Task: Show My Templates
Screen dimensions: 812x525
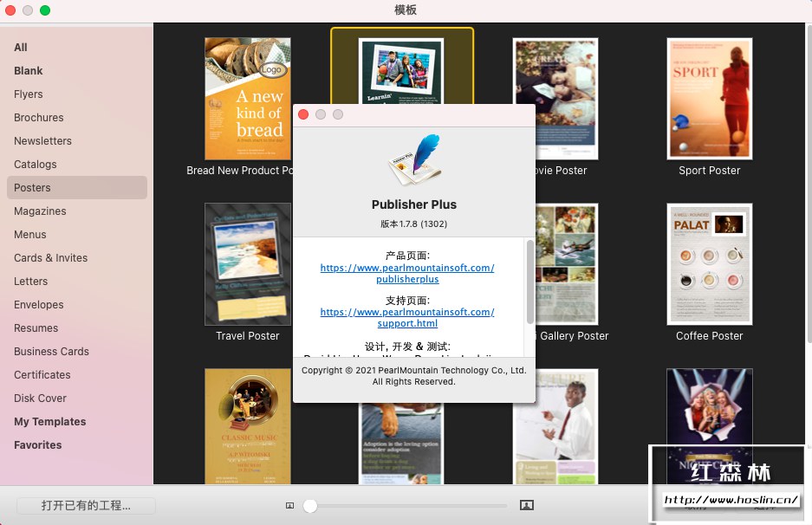Action: click(x=49, y=421)
